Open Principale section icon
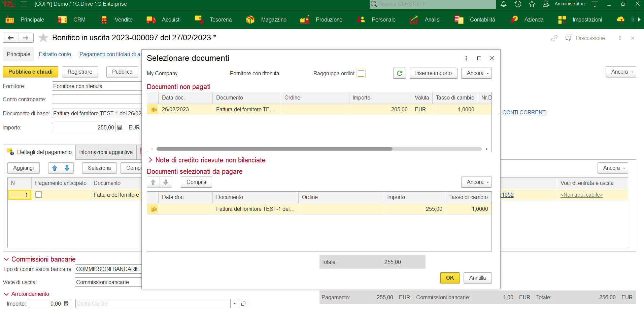 point(10,19)
